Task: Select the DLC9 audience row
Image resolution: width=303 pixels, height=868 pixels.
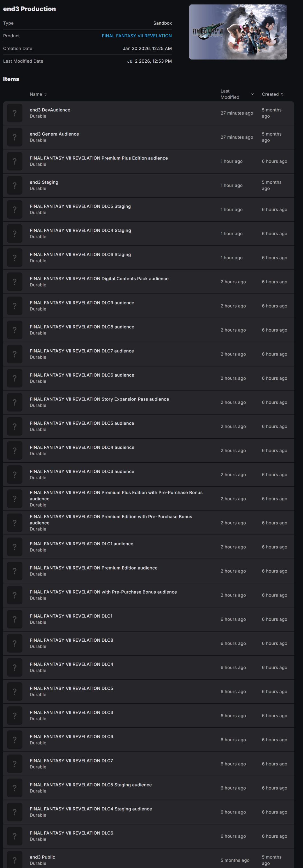Action: tap(148, 306)
